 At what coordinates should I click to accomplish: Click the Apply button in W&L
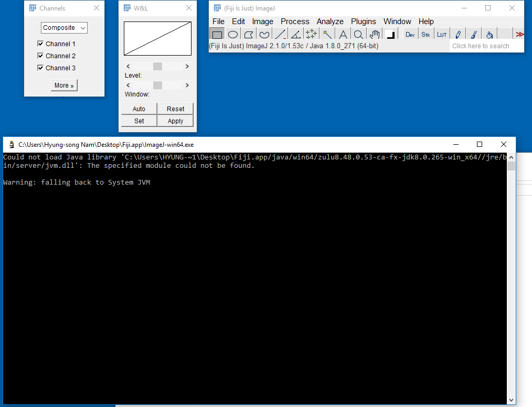[175, 121]
